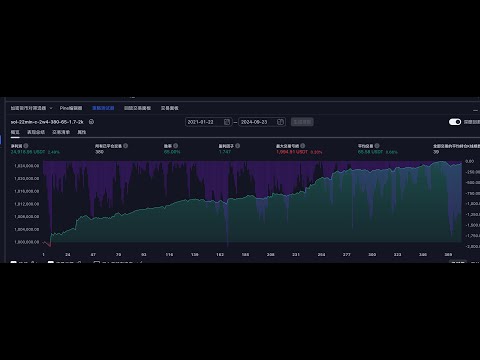Select the Overview sub-tab

(15, 132)
